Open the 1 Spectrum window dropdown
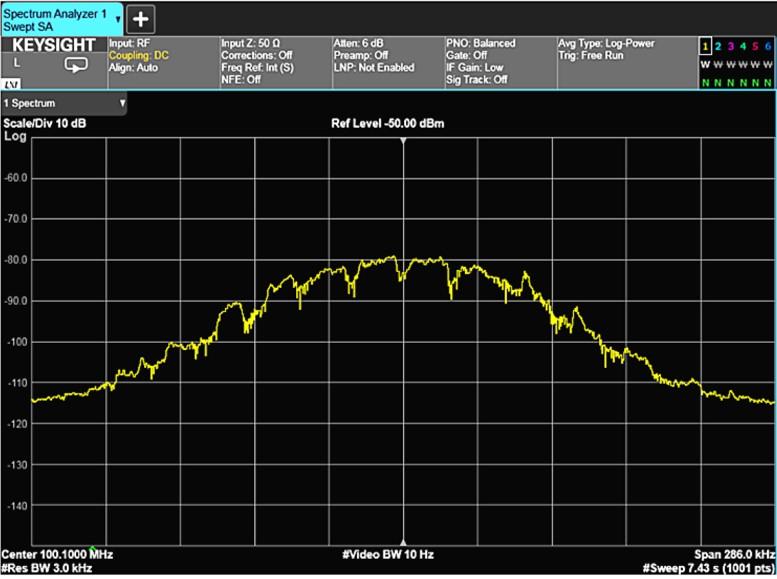Image resolution: width=777 pixels, height=579 pixels. [x=64, y=103]
